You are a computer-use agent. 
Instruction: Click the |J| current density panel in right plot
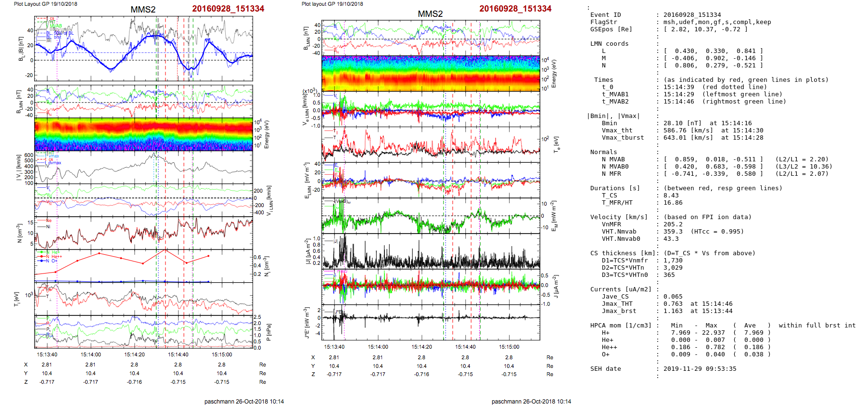coord(431,251)
